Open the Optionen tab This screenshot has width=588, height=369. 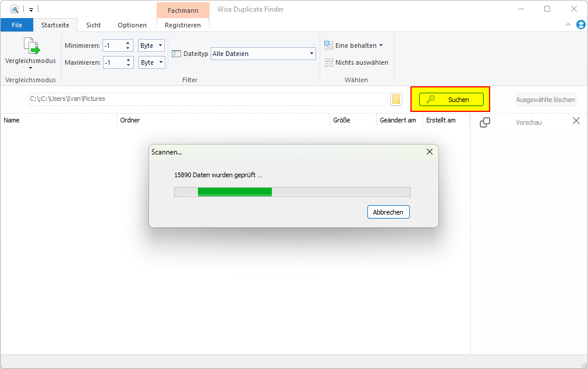[x=132, y=25]
